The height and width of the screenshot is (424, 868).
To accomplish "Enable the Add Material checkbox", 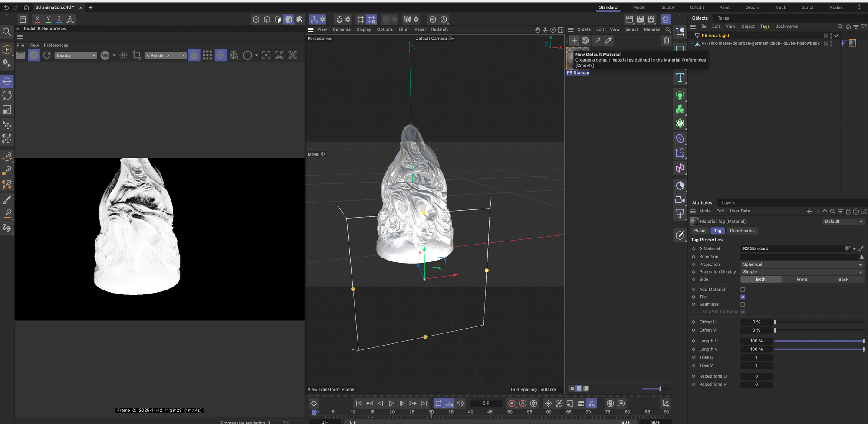I will pos(743,290).
